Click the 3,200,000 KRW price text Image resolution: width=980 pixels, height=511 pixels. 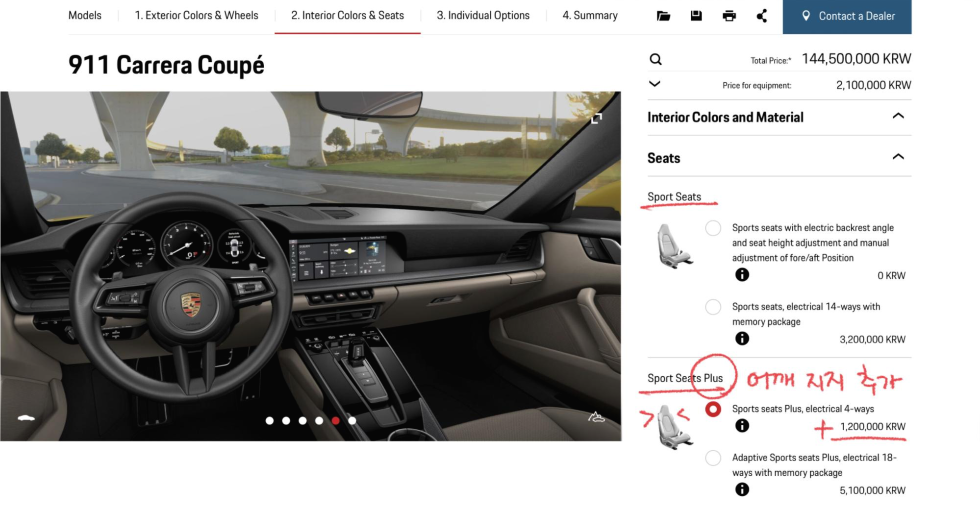872,339
